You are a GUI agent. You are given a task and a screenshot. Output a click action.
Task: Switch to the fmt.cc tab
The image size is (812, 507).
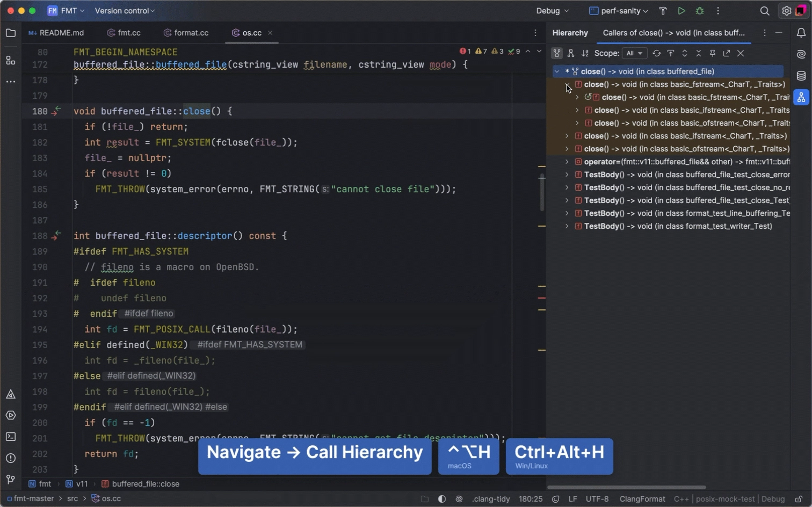124,33
